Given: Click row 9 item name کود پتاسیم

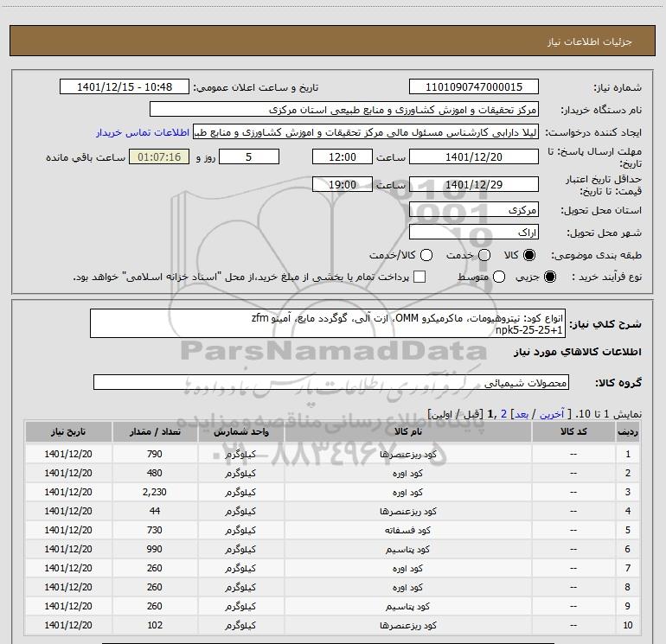Looking at the screenshot, I should click(407, 606).
